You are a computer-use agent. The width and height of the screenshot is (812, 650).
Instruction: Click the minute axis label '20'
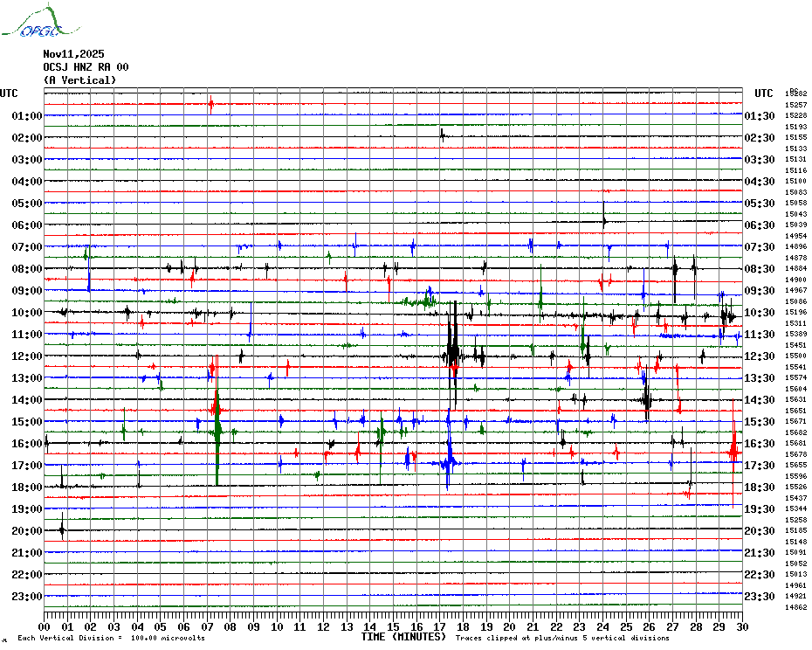[510, 627]
